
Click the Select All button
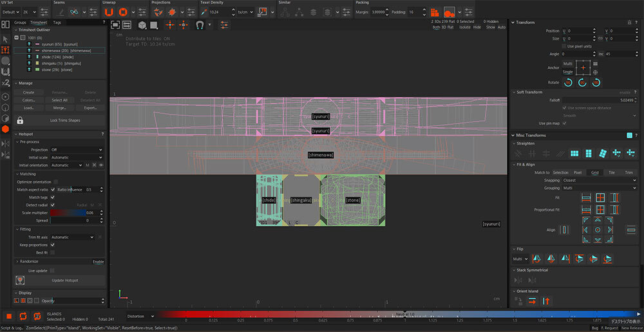[59, 100]
